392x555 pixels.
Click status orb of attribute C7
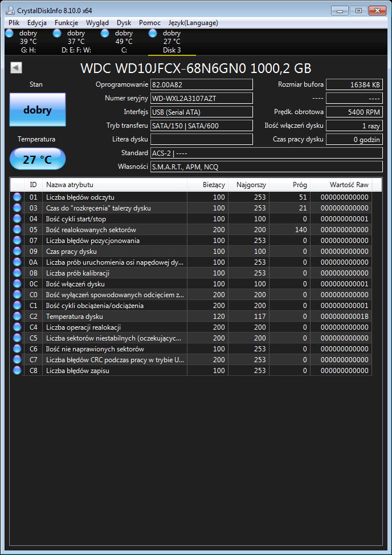(x=17, y=360)
